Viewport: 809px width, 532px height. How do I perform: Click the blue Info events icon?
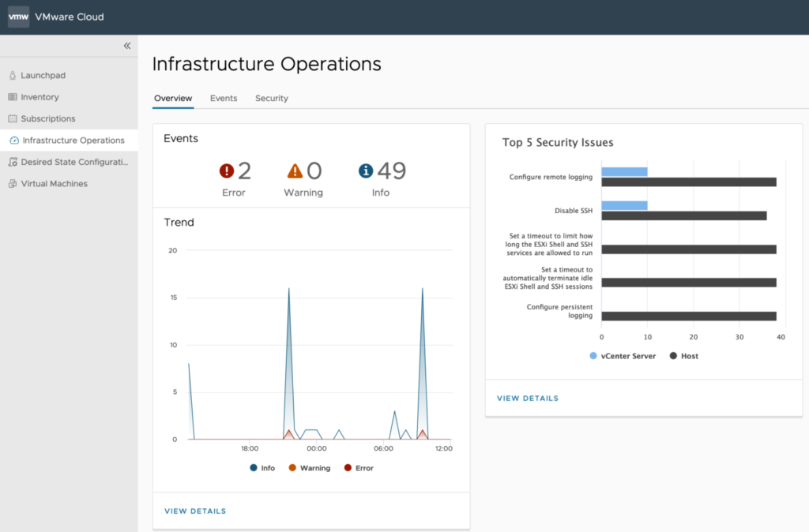point(366,170)
